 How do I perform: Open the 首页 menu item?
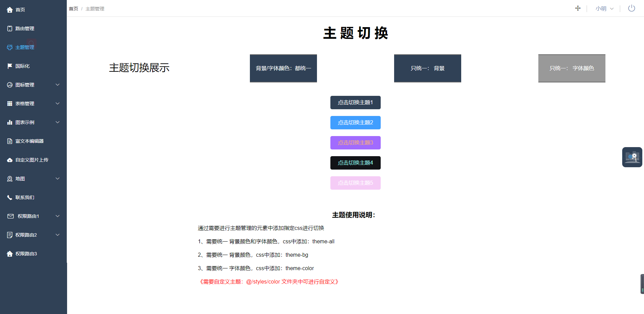[x=34, y=10]
